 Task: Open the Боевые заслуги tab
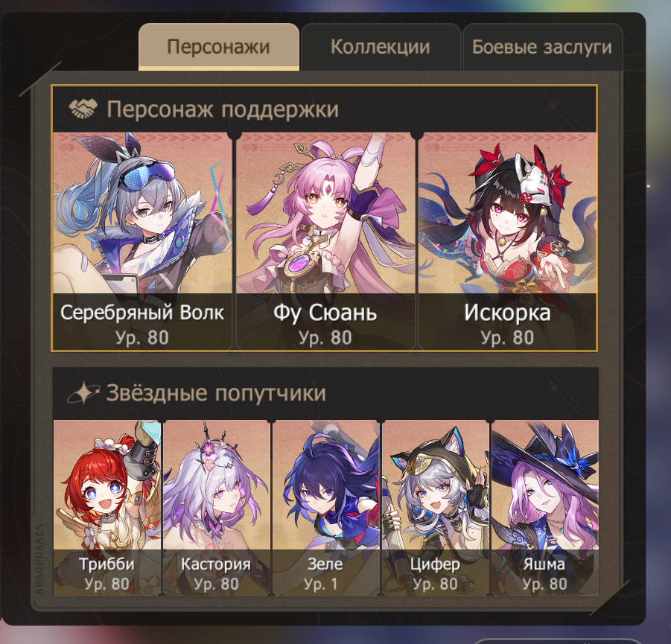(542, 47)
